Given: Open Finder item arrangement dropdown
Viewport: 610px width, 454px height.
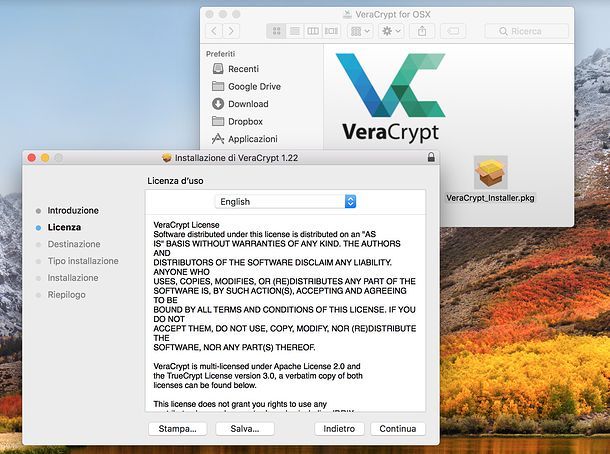Looking at the screenshot, I should tap(360, 31).
